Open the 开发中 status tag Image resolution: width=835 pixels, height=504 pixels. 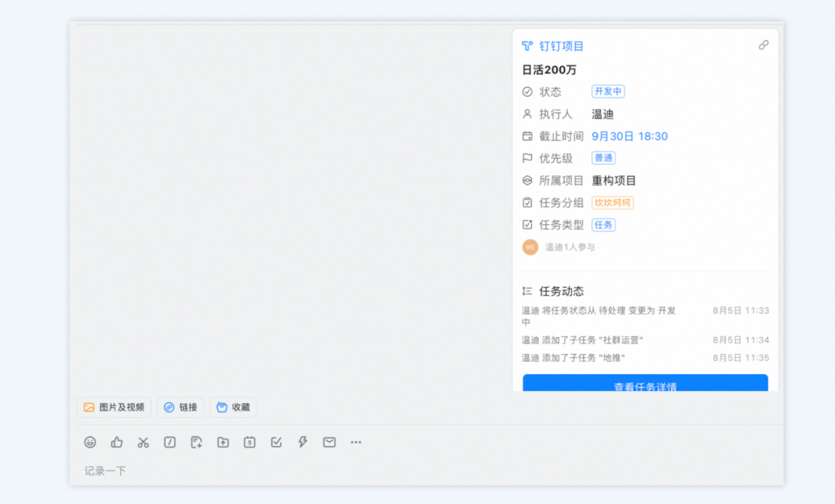click(608, 91)
